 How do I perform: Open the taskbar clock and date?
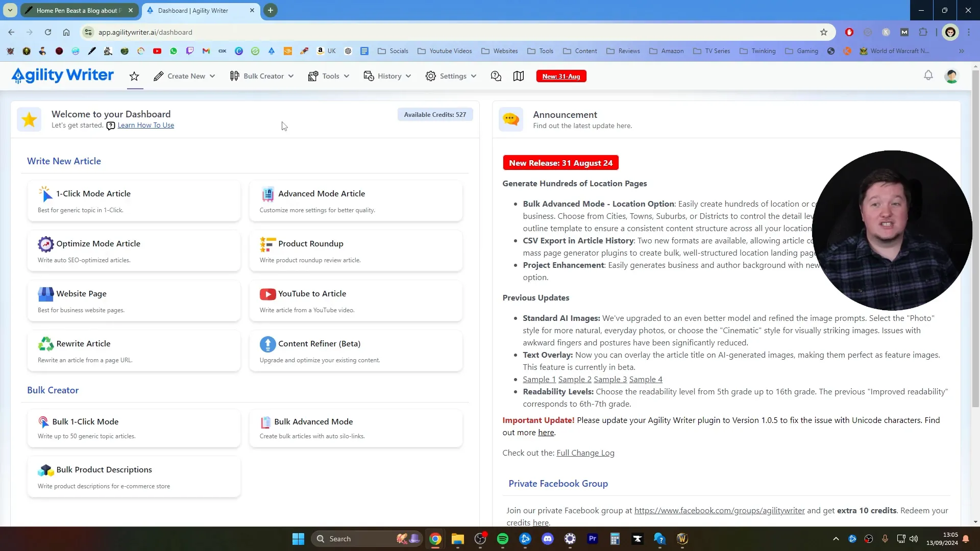(x=942, y=539)
